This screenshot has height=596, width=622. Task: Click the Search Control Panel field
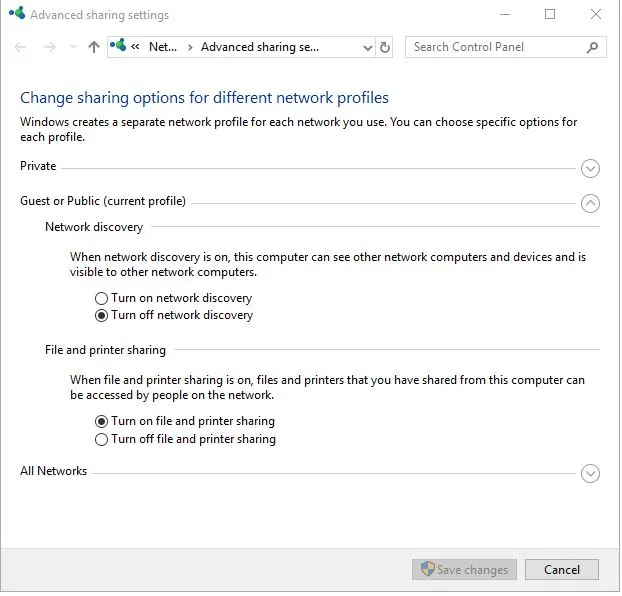pos(506,47)
